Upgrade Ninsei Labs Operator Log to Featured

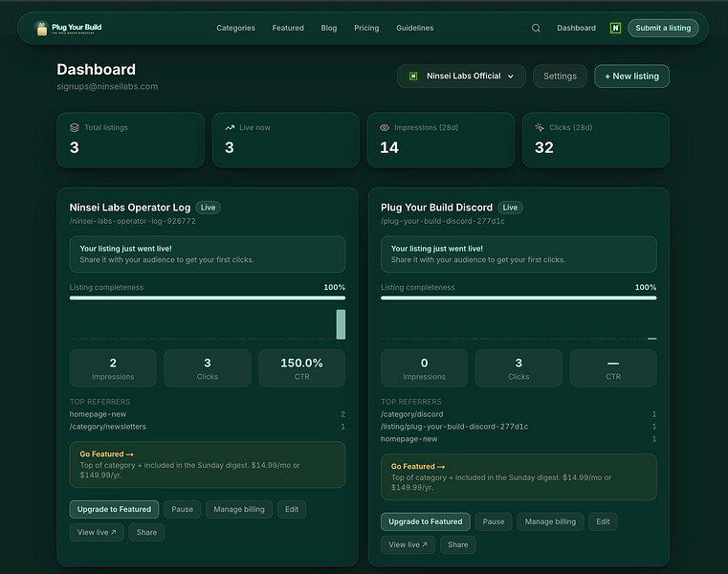tap(114, 510)
